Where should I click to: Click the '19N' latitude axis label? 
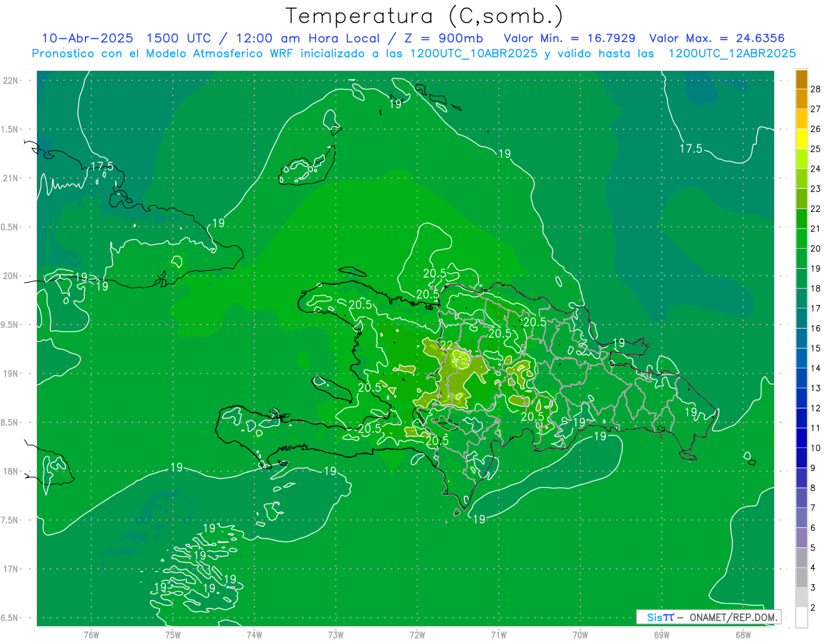point(10,374)
